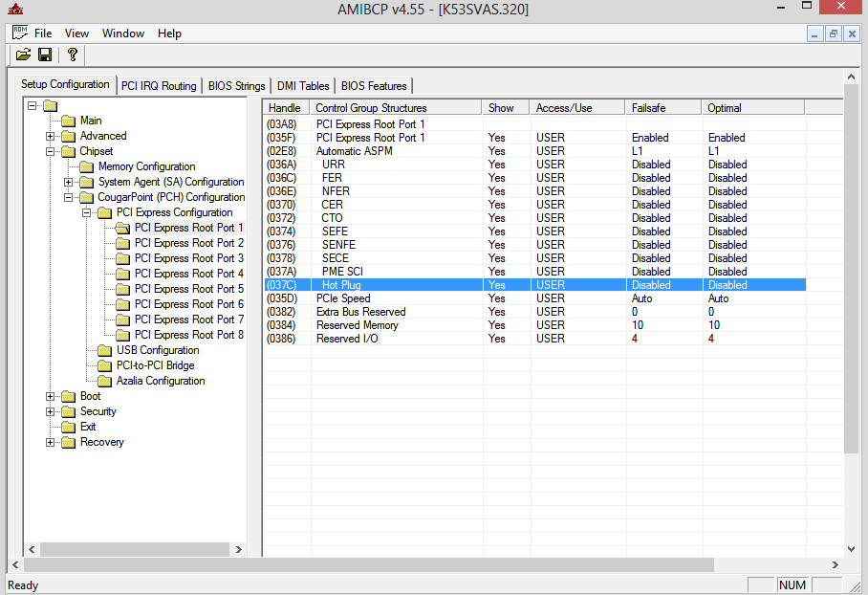Open the File menu
This screenshot has width=868, height=595.
43,33
